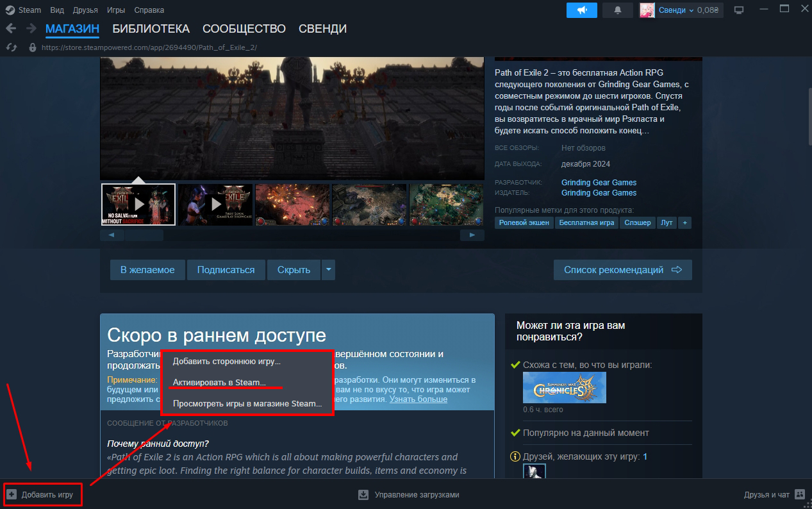Image resolution: width=812 pixels, height=509 pixels.
Task: Select the Слэшер tag
Action: pyautogui.click(x=638, y=222)
